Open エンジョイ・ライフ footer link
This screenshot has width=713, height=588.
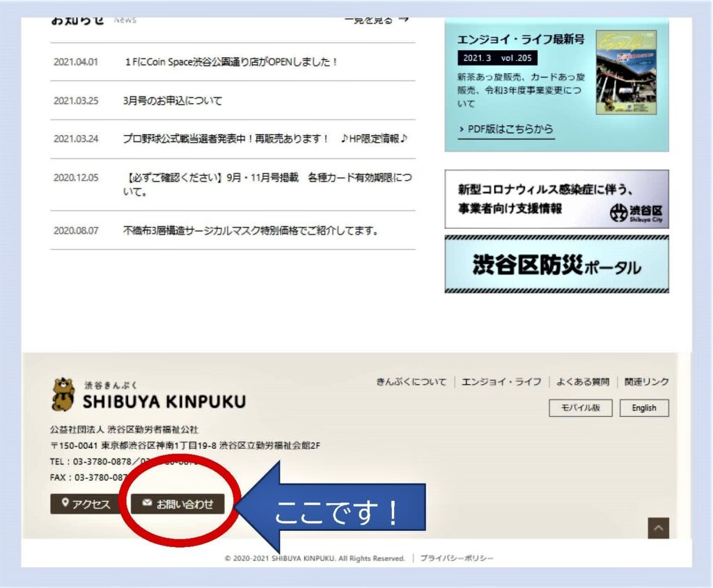pos(501,382)
